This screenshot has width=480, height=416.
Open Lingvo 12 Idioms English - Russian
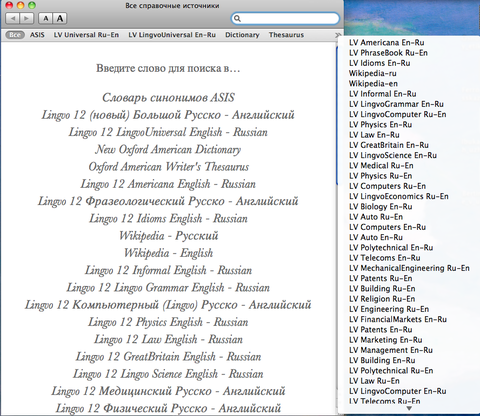pos(168,219)
